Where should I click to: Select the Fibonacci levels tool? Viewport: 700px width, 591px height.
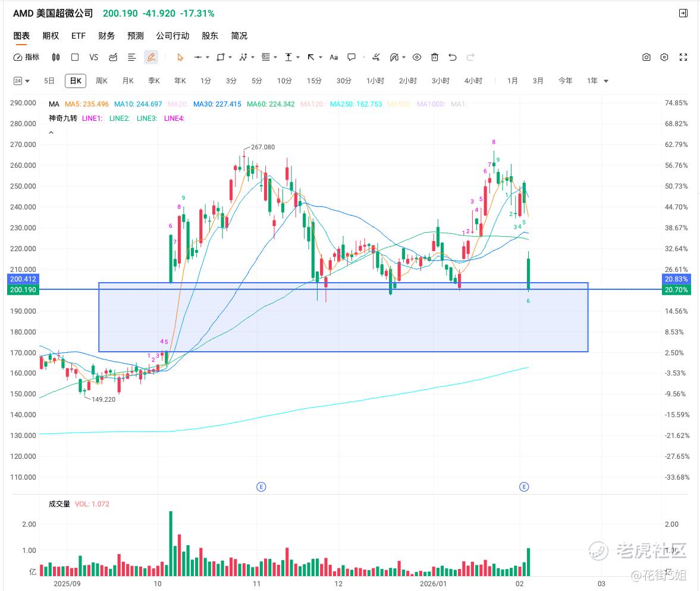click(266, 57)
